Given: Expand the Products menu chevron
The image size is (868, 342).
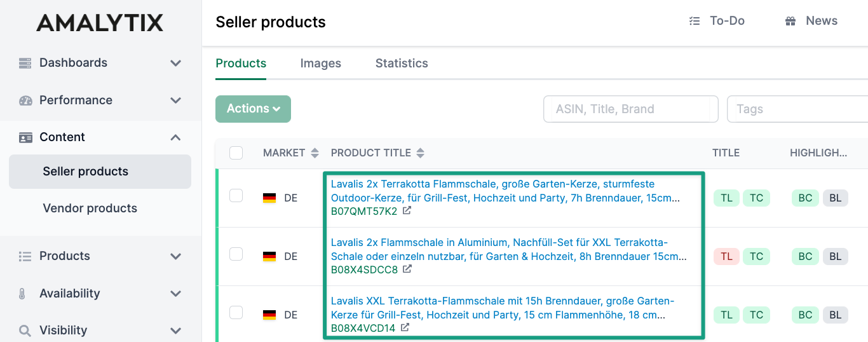Looking at the screenshot, I should [x=176, y=257].
